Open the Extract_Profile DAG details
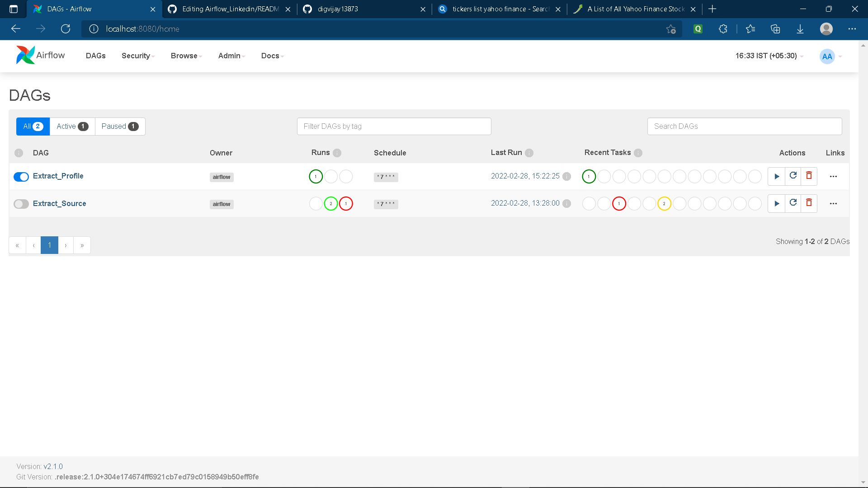This screenshot has height=488, width=868. tap(58, 176)
